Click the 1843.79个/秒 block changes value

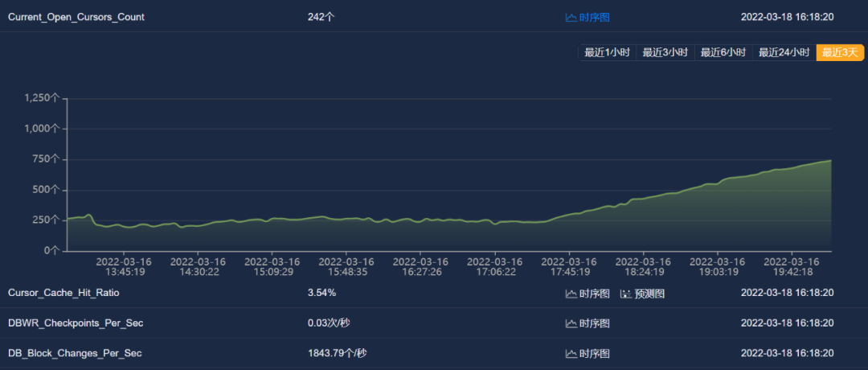337,353
